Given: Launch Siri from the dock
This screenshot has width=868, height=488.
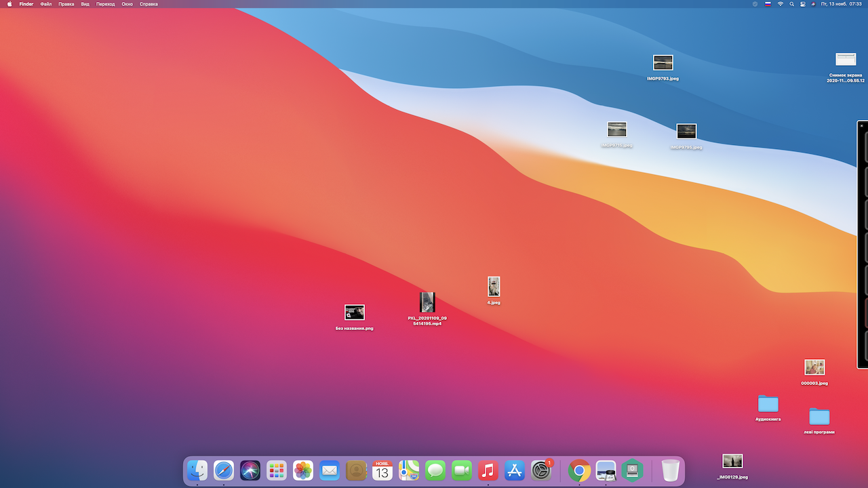Looking at the screenshot, I should point(250,470).
